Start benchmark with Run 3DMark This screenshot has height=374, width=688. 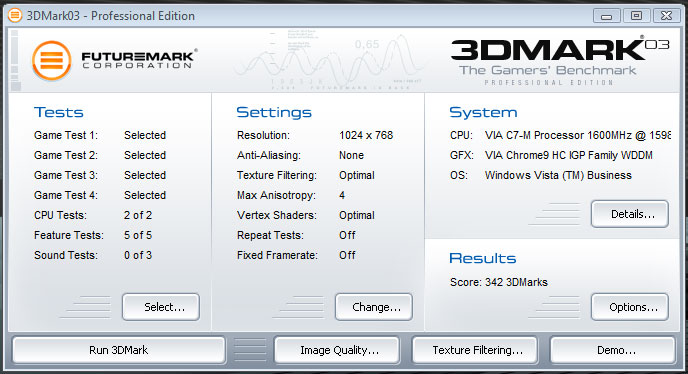point(118,350)
